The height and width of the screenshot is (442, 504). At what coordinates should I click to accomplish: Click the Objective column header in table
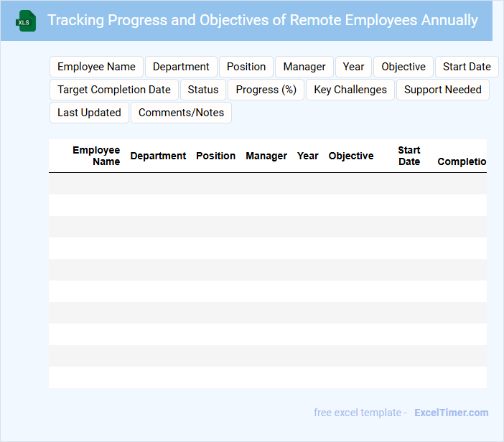coord(351,156)
